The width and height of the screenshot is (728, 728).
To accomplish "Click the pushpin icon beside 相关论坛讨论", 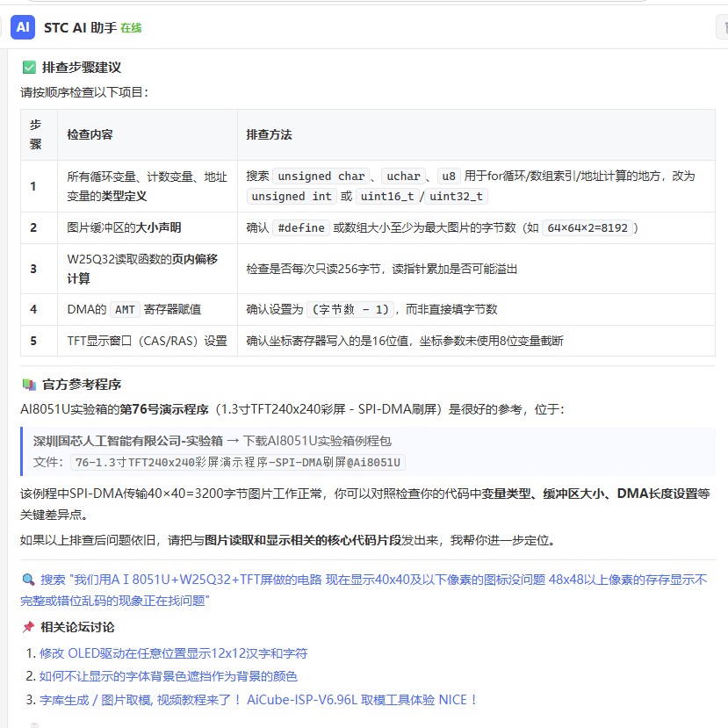I will [28, 627].
